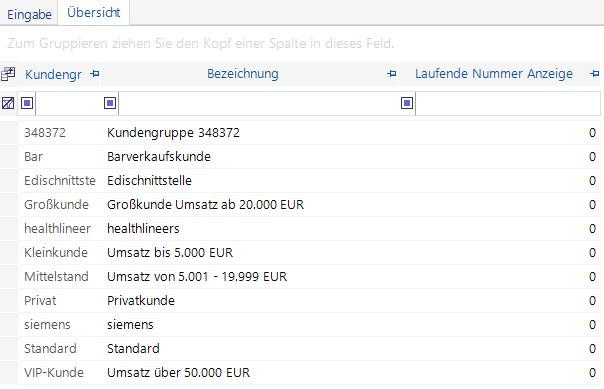
Task: Select the Barverkaufskunde row
Action: tap(309, 157)
